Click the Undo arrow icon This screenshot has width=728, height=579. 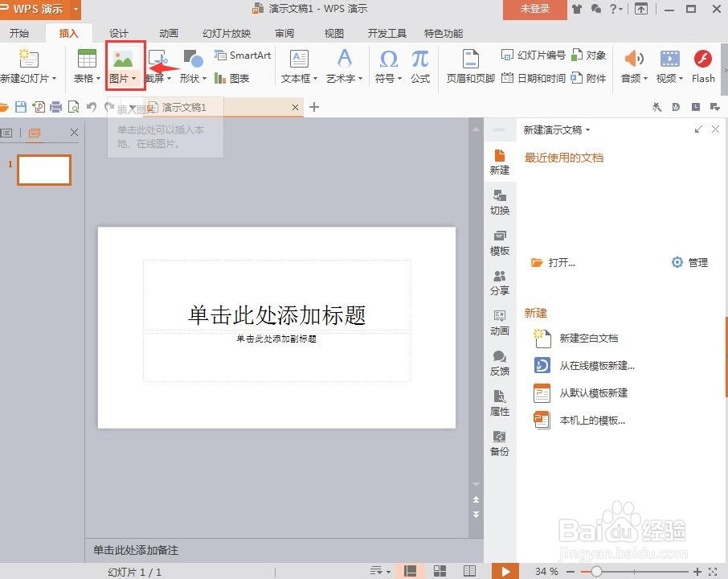point(92,107)
